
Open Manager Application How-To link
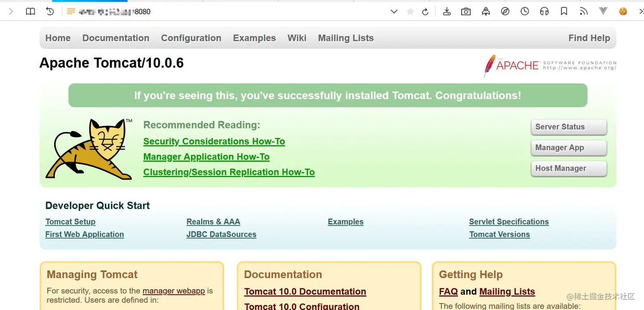(x=207, y=157)
